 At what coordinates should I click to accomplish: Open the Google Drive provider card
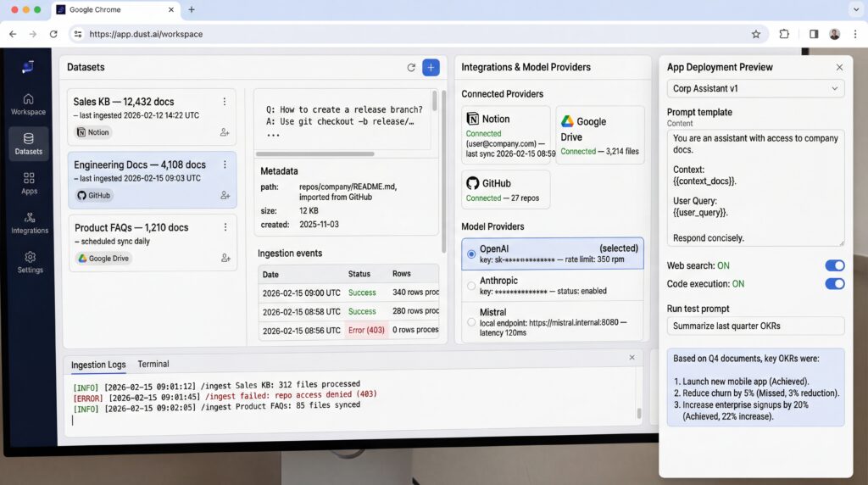600,135
